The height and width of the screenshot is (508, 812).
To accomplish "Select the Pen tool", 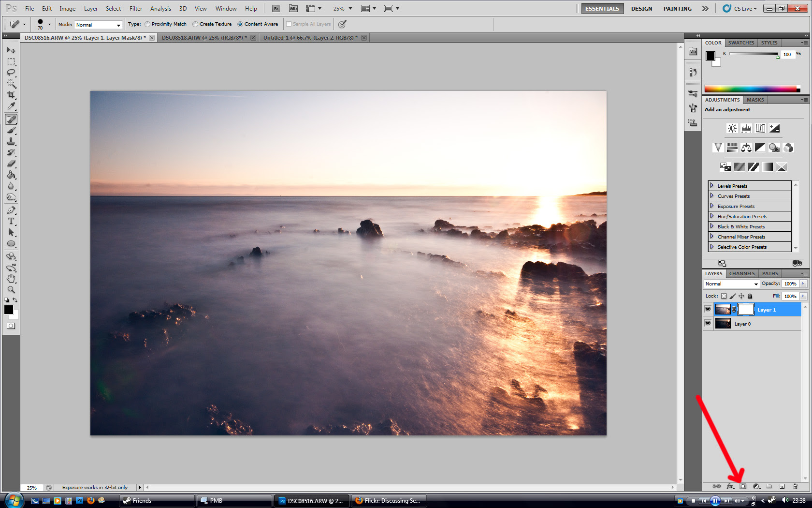I will pos(11,210).
